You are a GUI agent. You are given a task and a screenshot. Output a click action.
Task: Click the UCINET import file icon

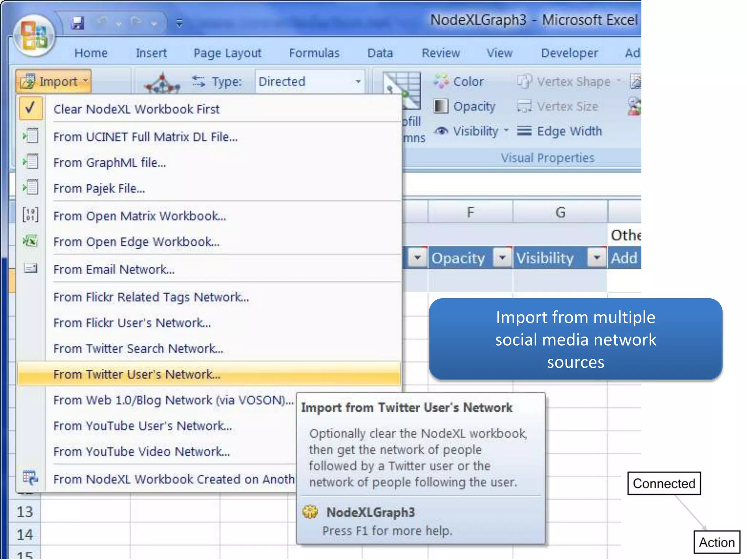click(31, 136)
